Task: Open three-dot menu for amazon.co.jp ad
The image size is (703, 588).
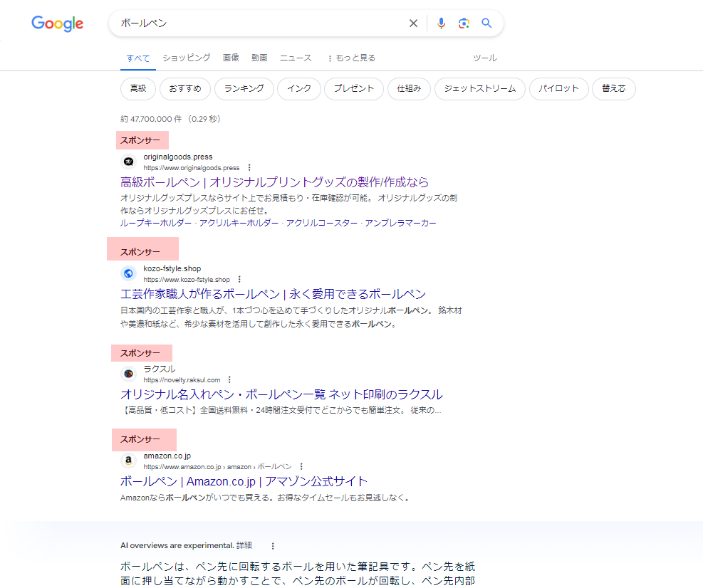Action: coord(301,467)
